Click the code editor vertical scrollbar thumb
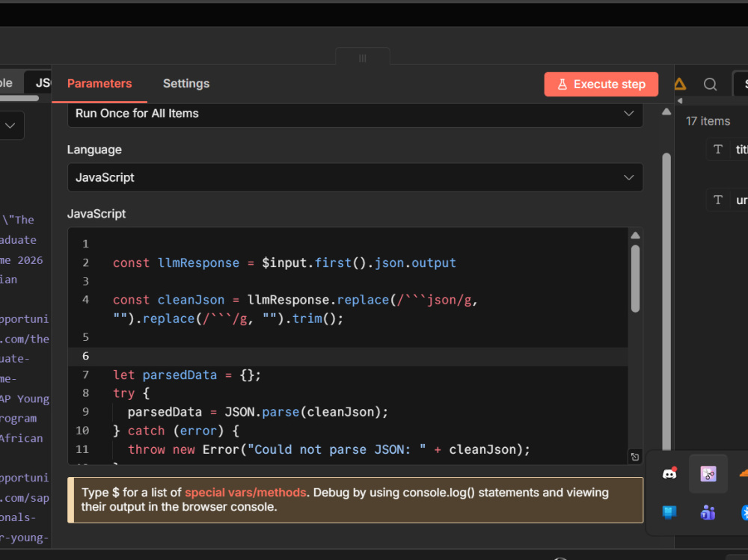The width and height of the screenshot is (748, 560). tap(635, 279)
